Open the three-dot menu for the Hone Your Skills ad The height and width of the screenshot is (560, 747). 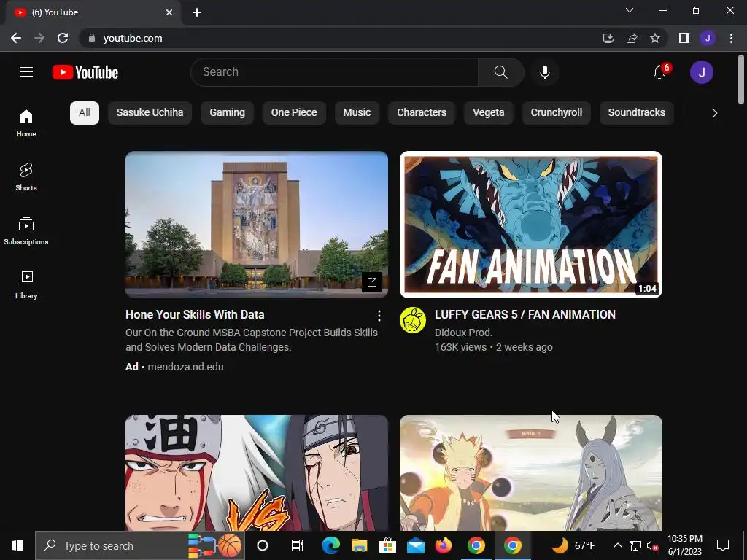[379, 315]
